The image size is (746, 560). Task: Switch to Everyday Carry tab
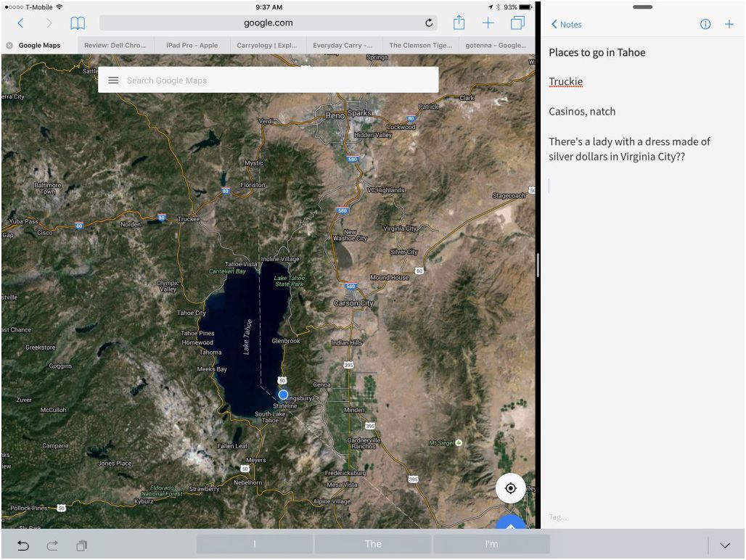pos(343,45)
